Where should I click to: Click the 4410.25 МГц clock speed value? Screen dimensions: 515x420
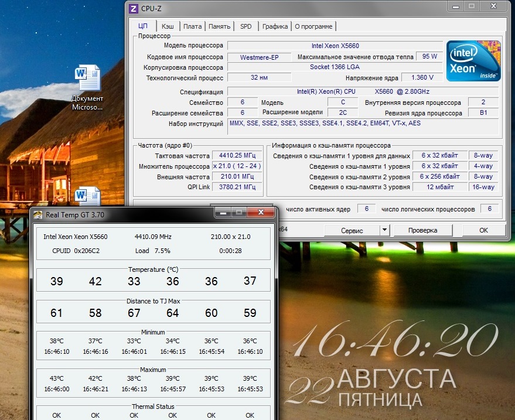[x=237, y=155]
